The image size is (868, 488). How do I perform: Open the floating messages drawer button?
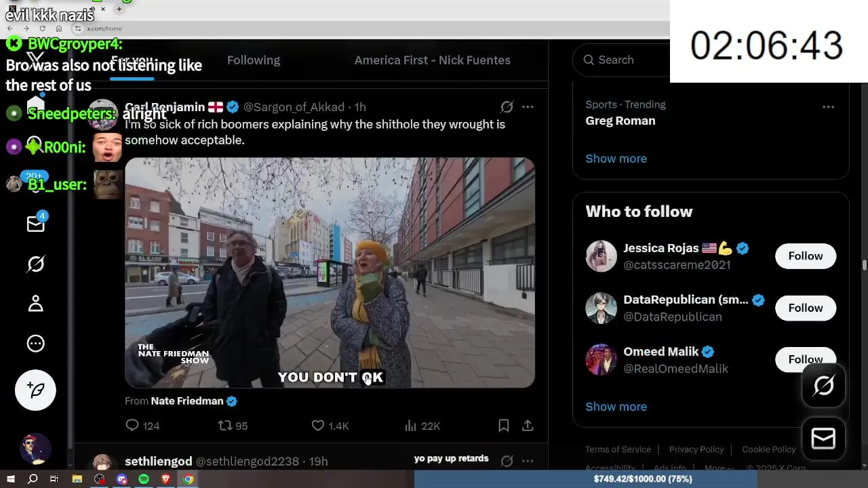click(x=823, y=439)
